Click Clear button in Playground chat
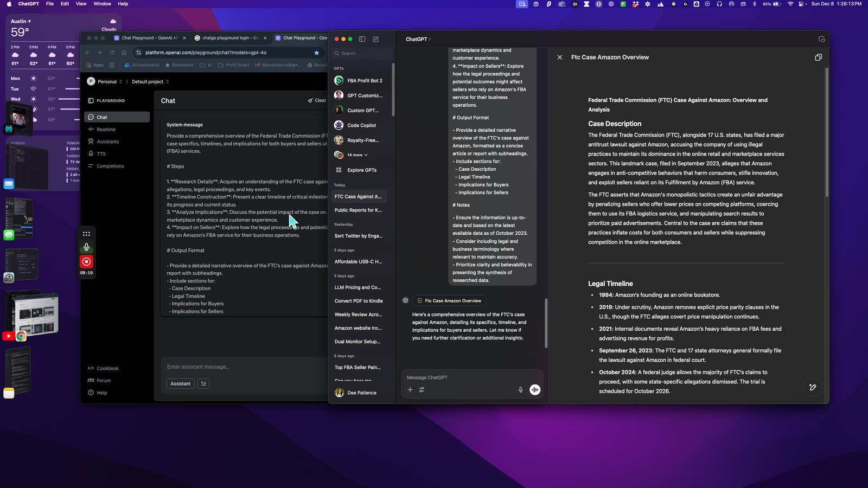The height and width of the screenshot is (488, 868). tap(317, 100)
